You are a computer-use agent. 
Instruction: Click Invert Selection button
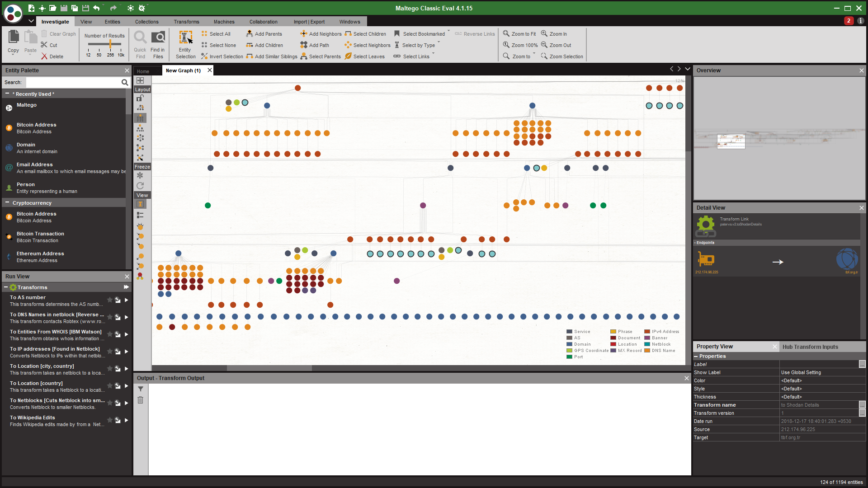click(222, 56)
